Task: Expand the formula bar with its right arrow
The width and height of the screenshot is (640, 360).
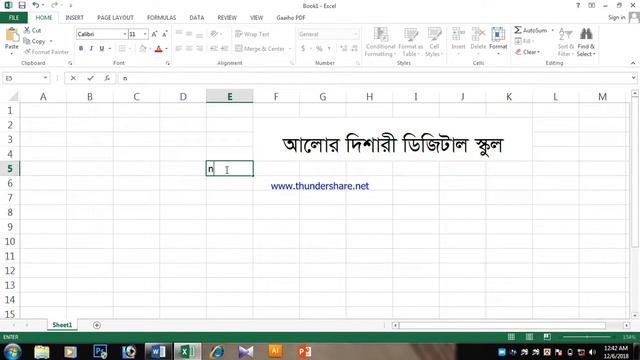Action: coord(633,78)
